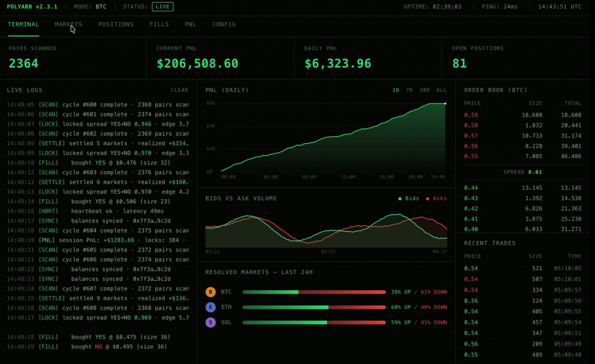Click the BTC up/down ratio bar
Viewport: 595px width, 364px height.
pyautogui.click(x=314, y=292)
